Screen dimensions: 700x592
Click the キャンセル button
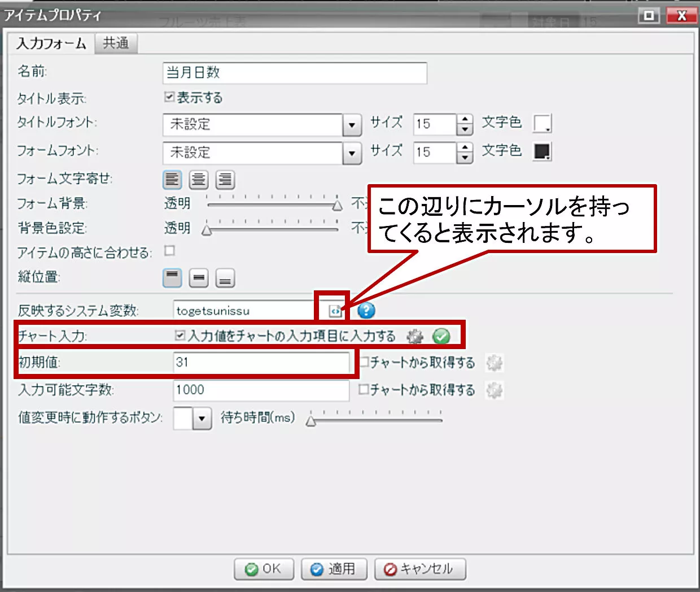[x=420, y=569]
